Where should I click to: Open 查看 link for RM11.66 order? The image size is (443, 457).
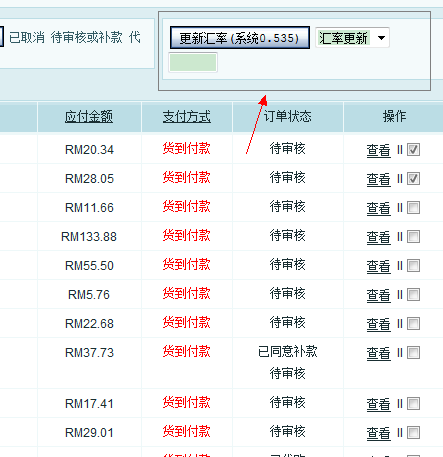tap(379, 208)
